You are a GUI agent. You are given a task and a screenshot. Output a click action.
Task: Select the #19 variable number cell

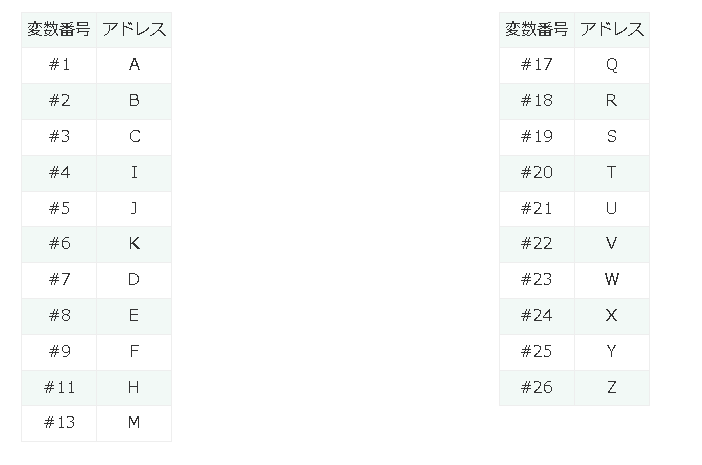coord(537,136)
